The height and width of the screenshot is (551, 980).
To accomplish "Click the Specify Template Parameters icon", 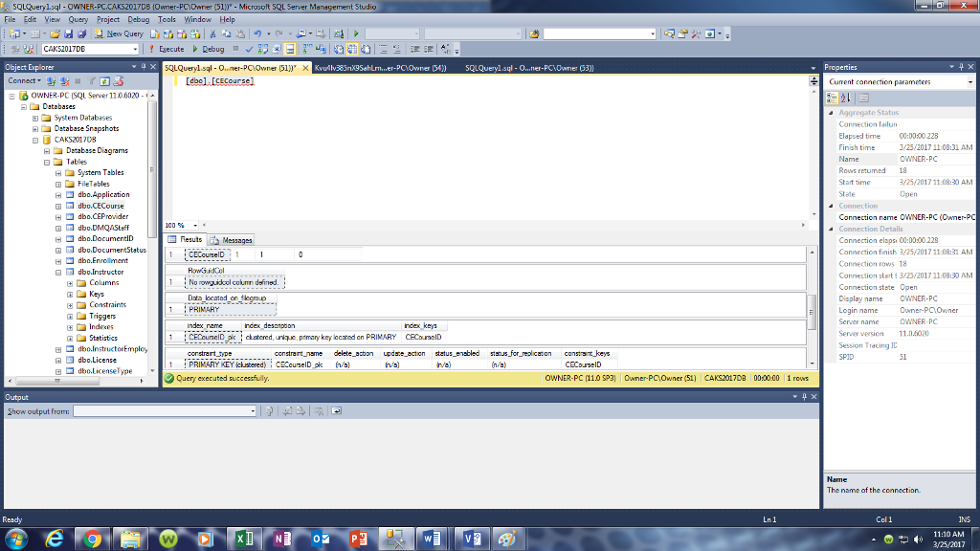I will coord(441,47).
